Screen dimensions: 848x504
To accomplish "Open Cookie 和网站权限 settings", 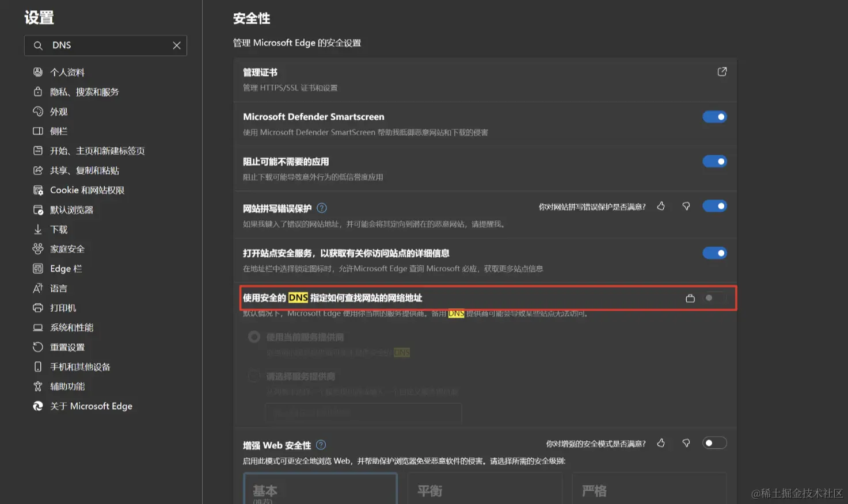I will click(87, 190).
